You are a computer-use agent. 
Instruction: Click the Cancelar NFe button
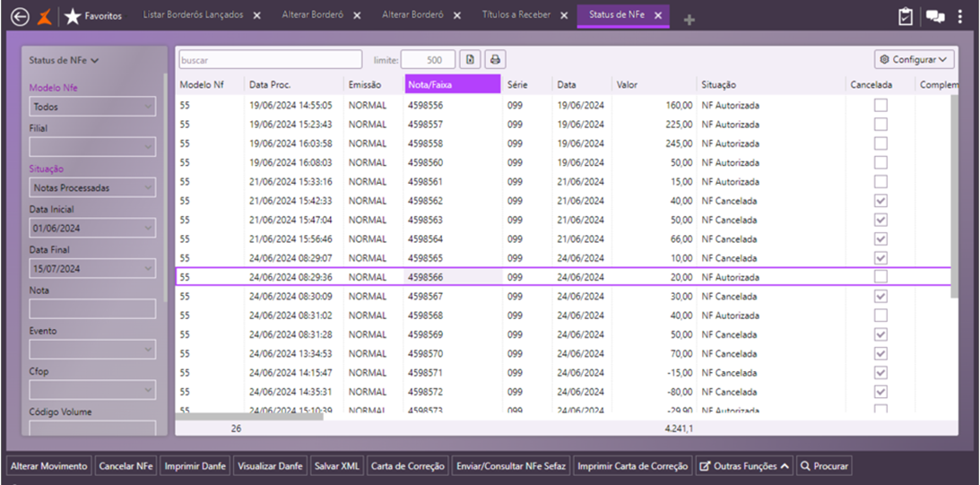point(126,466)
